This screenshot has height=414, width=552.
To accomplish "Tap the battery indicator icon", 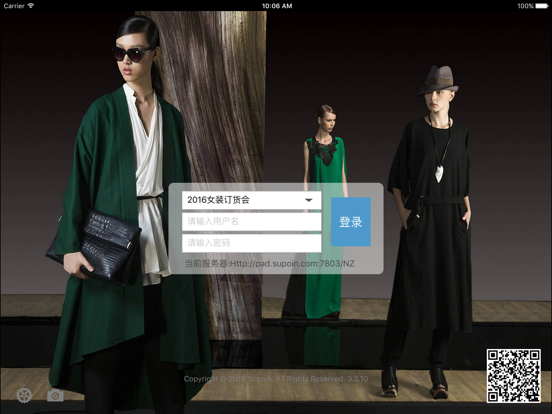I will click(542, 6).
